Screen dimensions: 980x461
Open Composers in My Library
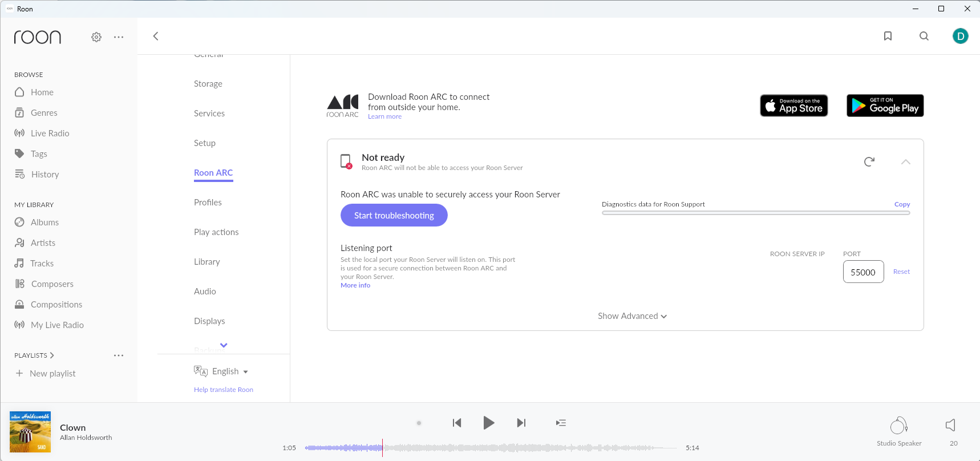[44, 284]
